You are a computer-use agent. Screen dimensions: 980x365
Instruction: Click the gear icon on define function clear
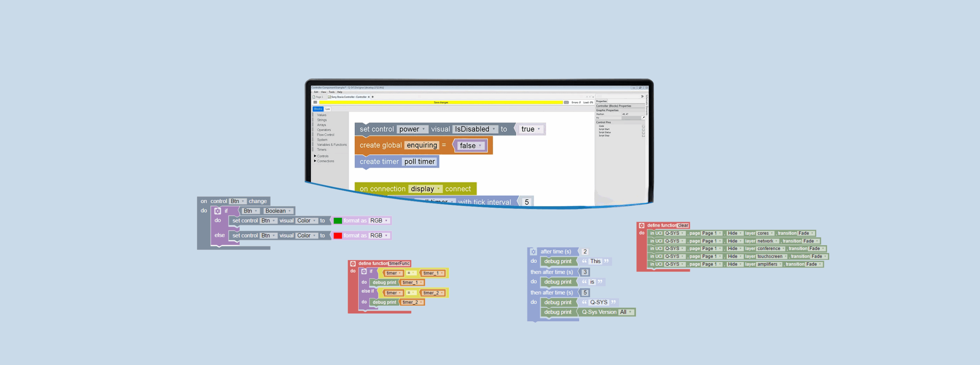click(x=642, y=226)
